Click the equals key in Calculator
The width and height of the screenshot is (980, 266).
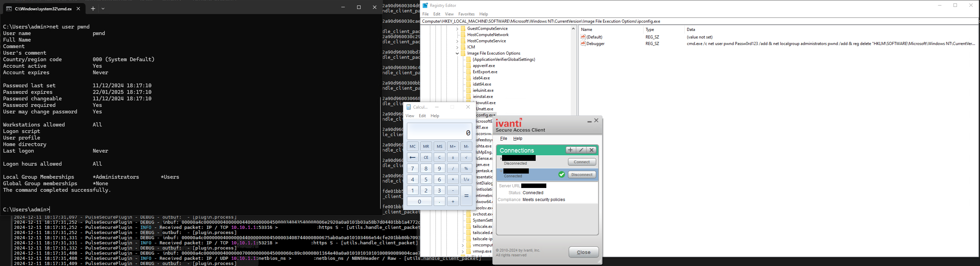[466, 196]
